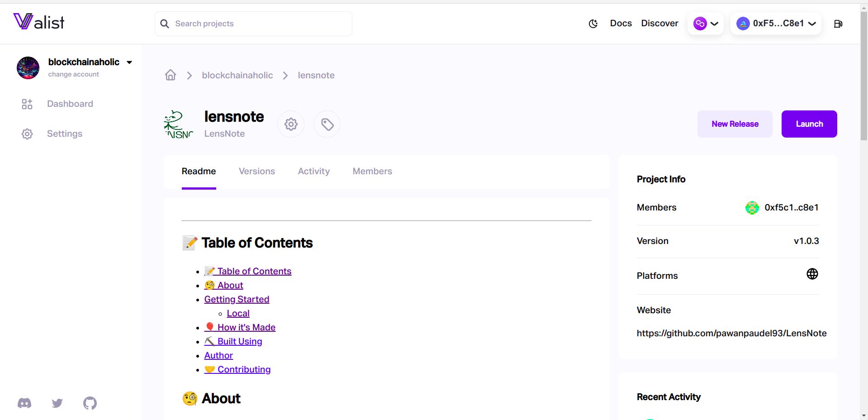Image resolution: width=868 pixels, height=420 pixels.
Task: Switch to the Activity tab
Action: click(314, 172)
